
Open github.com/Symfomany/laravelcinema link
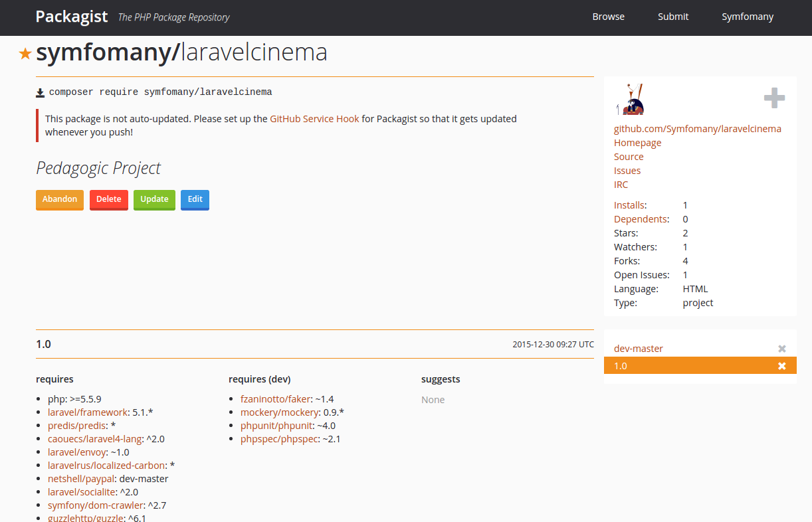pos(698,129)
